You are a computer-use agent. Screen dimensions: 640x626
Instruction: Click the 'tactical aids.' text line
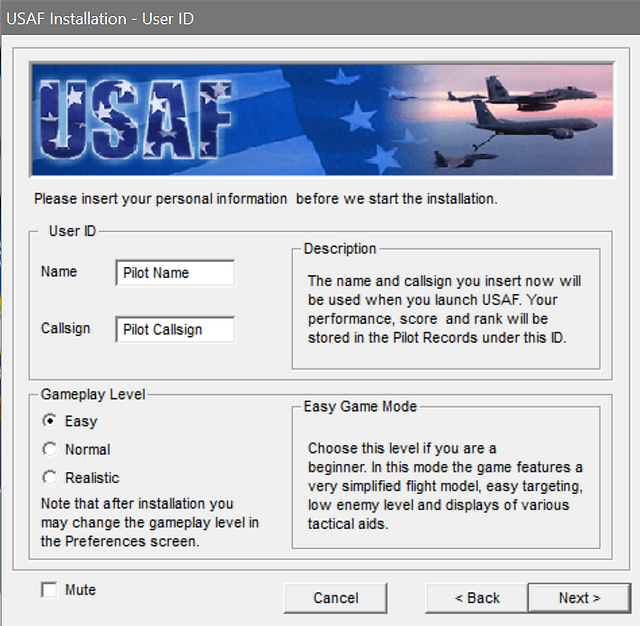point(348,524)
